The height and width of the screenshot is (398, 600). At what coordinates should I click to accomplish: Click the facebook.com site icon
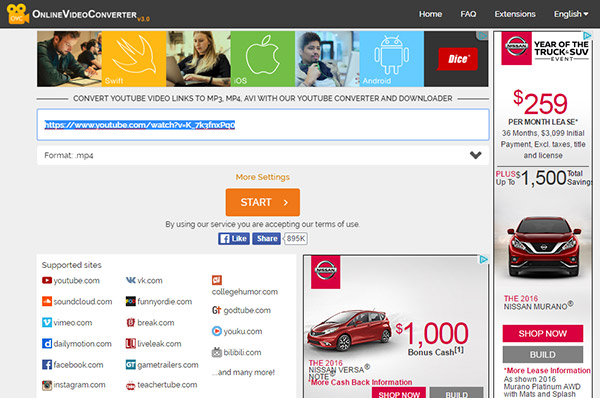coord(47,365)
